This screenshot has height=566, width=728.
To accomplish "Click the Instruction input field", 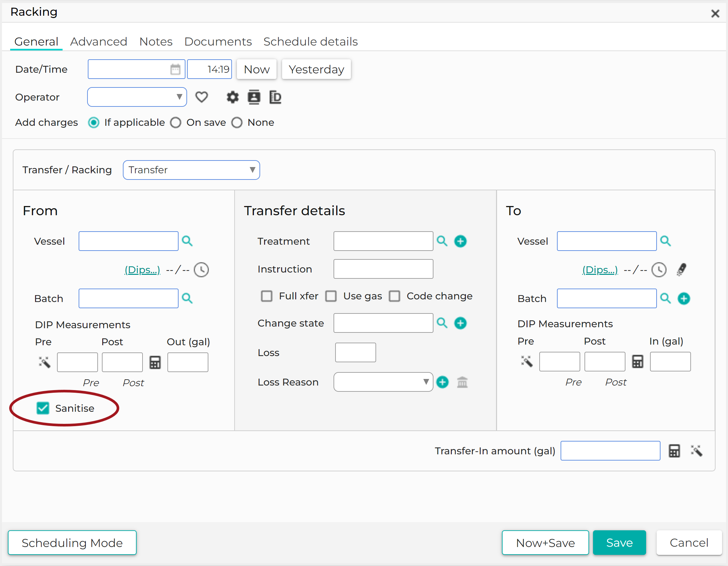I will pyautogui.click(x=383, y=269).
